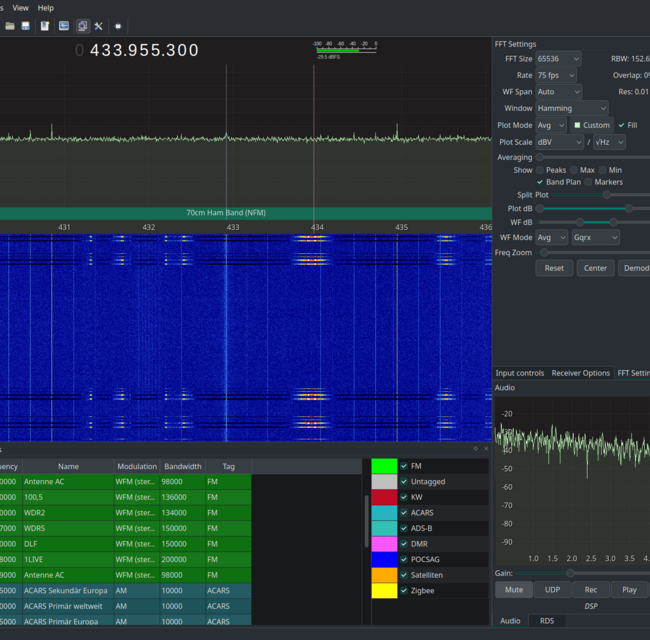The height and width of the screenshot is (640, 650).
Task: Select the 1LIVE bookmark row
Action: click(125, 560)
